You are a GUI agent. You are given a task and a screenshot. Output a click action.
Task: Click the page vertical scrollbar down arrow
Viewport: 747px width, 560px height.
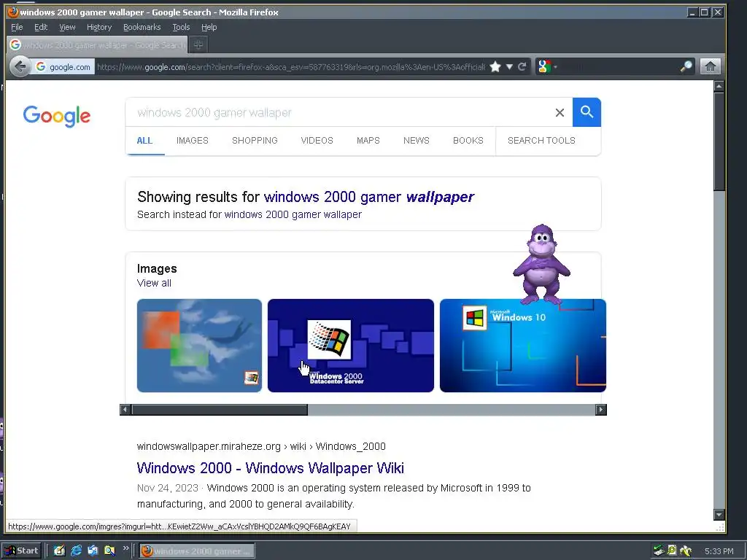click(x=719, y=514)
